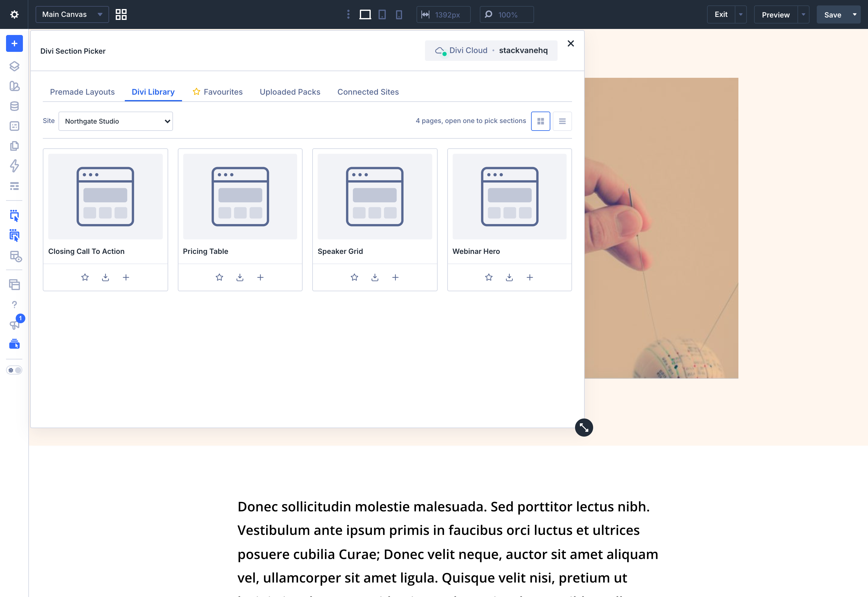
Task: Switch to Premade Layouts tab
Action: 82,92
